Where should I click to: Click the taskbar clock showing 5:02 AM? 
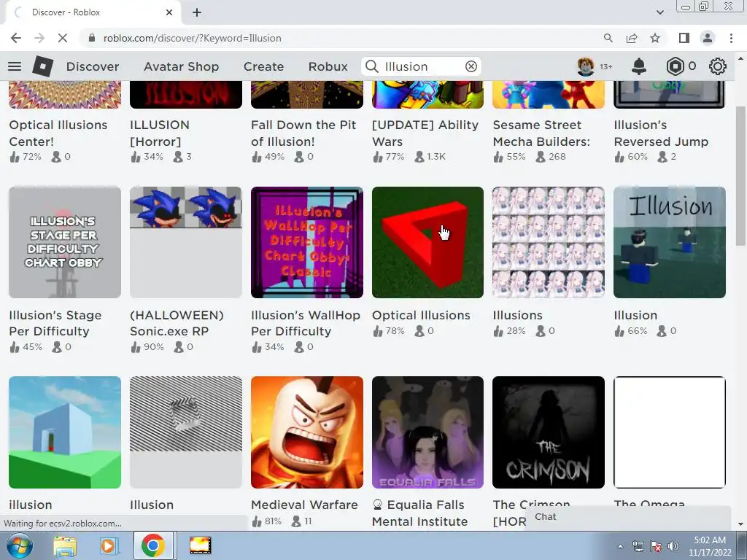tap(710, 546)
